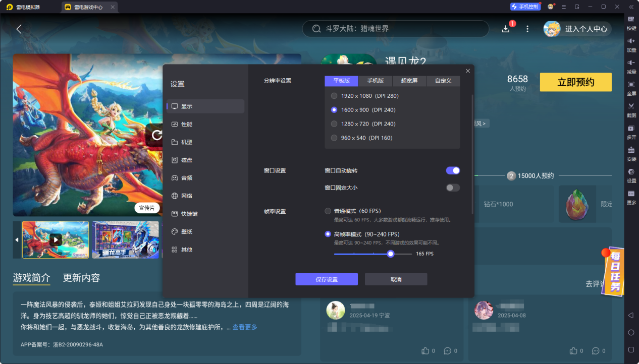
Task: Switch to 平板版 resolution tab
Action: tap(341, 81)
